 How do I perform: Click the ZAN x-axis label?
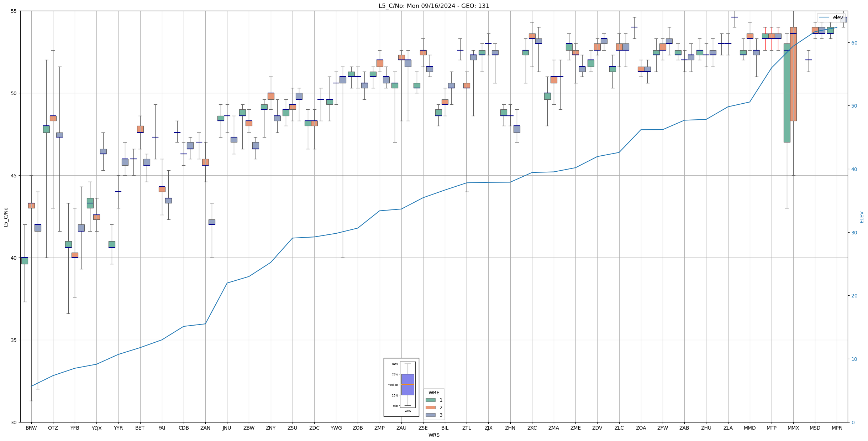[205, 428]
